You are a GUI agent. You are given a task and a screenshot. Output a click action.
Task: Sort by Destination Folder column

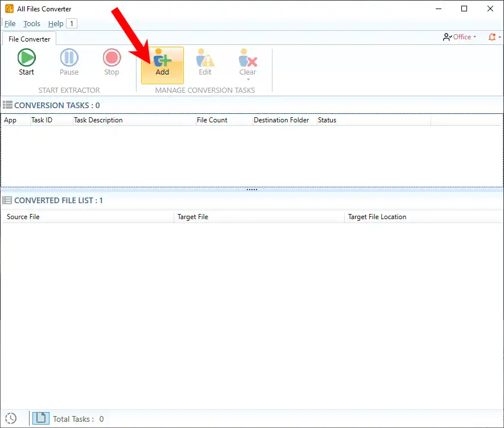pos(284,120)
